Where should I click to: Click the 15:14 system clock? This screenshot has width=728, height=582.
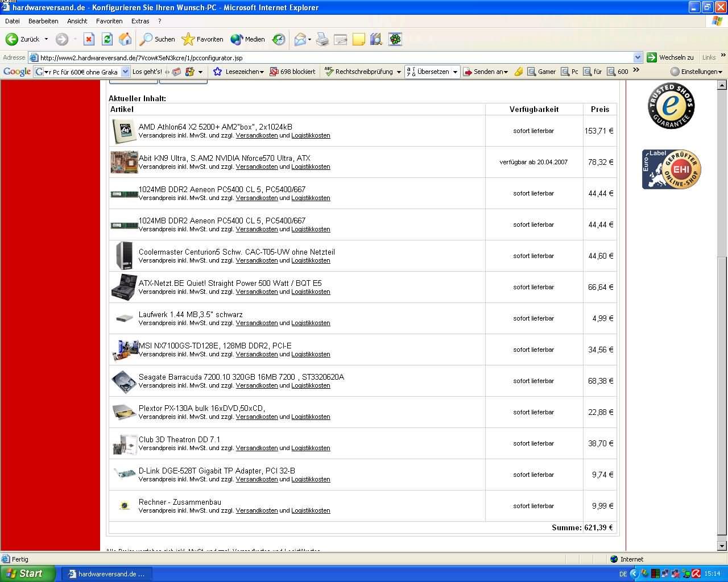tap(713, 574)
